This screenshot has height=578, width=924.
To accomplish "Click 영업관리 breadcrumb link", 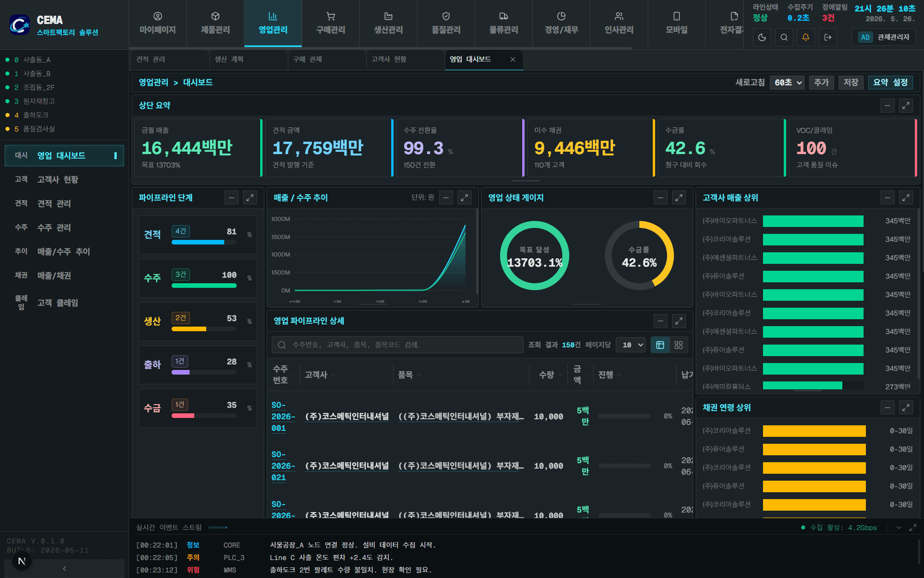I will coord(154,83).
